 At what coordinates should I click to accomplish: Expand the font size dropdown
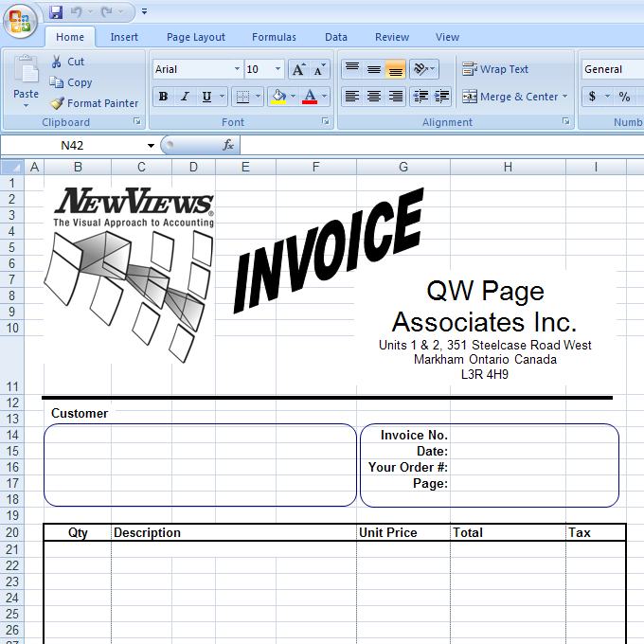click(277, 69)
